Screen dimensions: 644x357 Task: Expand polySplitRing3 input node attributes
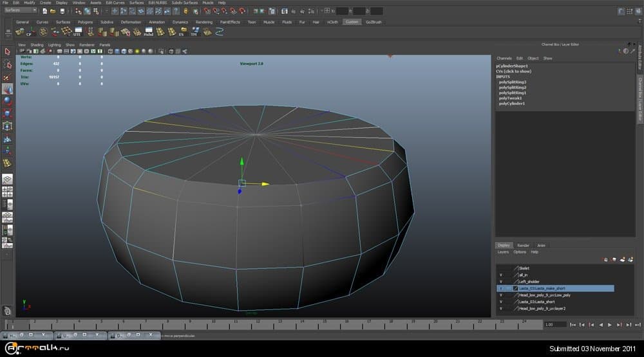pyautogui.click(x=511, y=82)
